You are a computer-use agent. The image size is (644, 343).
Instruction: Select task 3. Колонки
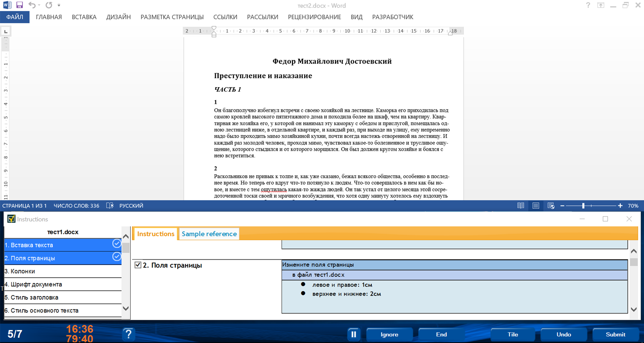click(63, 271)
